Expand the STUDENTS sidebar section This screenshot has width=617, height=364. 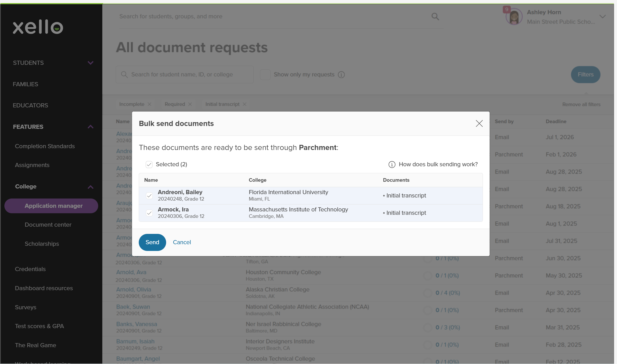pyautogui.click(x=90, y=63)
